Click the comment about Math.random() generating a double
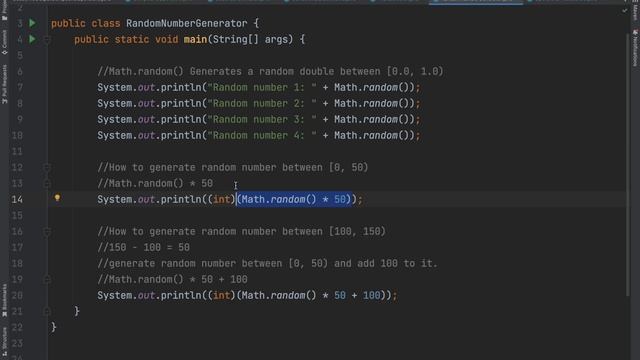The image size is (640, 360). pos(270,71)
